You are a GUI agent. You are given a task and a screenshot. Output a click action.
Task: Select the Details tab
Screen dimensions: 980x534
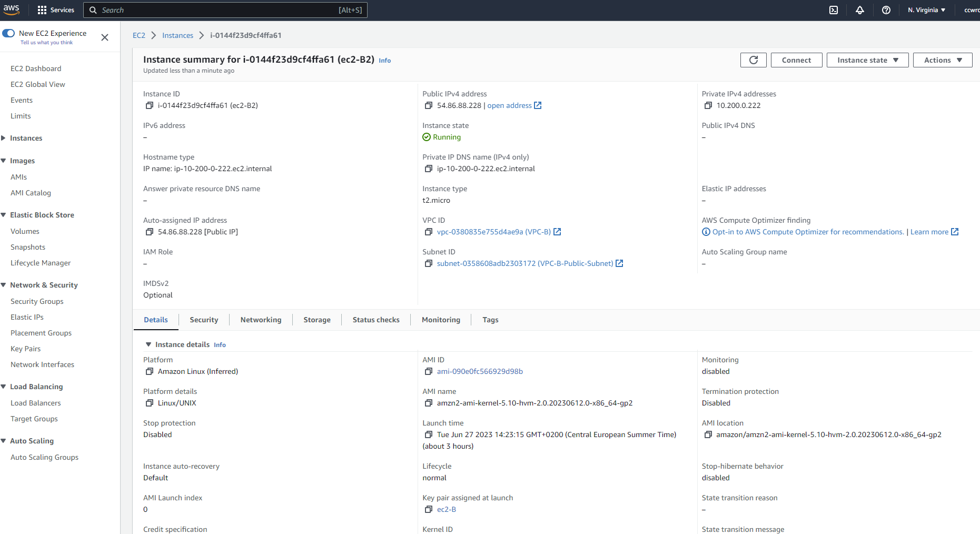[x=156, y=320]
